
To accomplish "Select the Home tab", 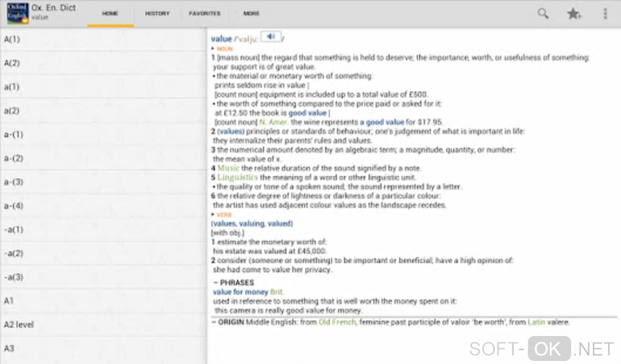I will (x=110, y=13).
